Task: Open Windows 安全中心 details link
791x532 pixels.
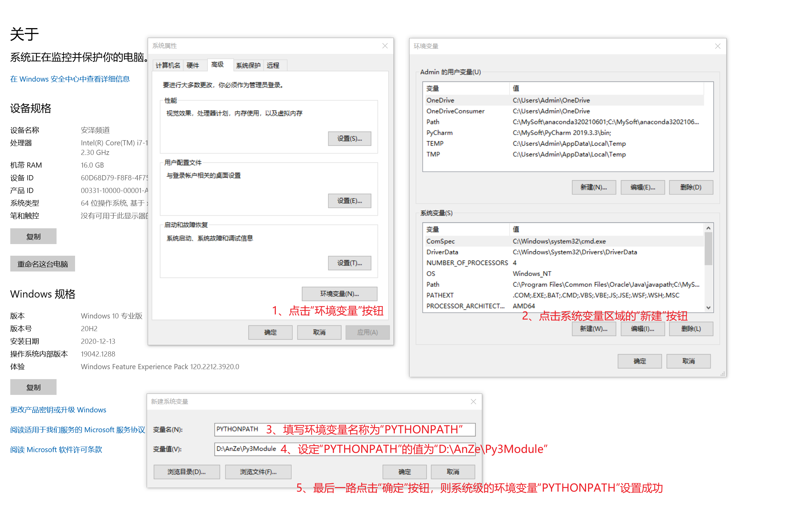Action: 70,79
